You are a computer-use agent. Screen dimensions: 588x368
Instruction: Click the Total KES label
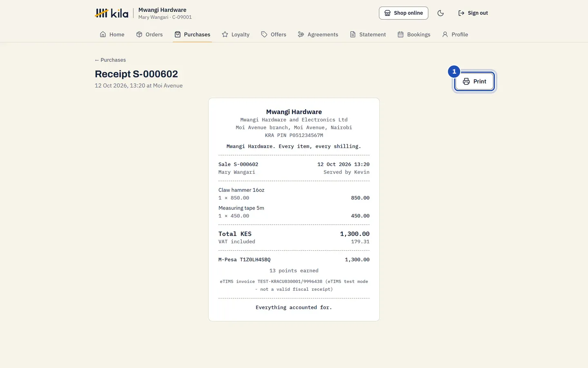point(235,234)
